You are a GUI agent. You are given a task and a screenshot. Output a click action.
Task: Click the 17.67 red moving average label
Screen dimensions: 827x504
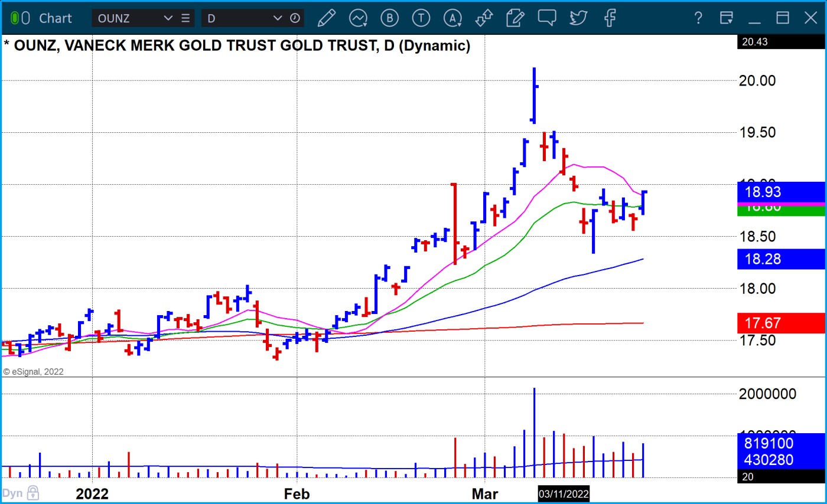(x=781, y=323)
